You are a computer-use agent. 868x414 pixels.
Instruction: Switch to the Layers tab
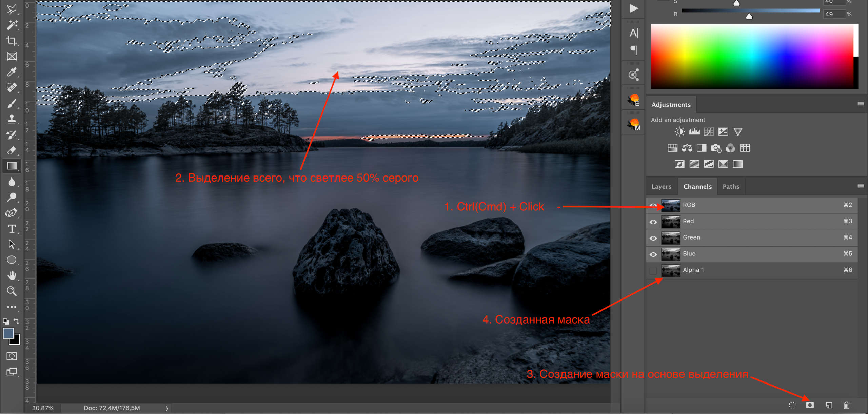pos(661,187)
